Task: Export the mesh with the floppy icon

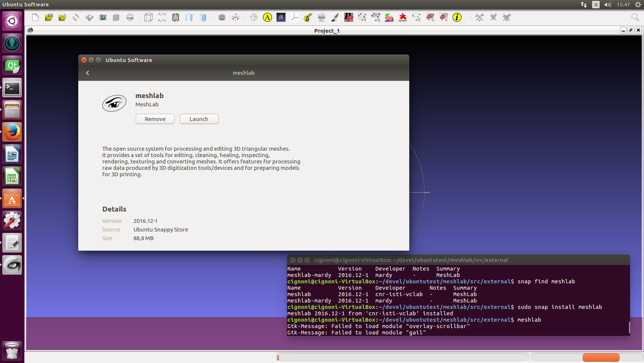Action: [90, 17]
